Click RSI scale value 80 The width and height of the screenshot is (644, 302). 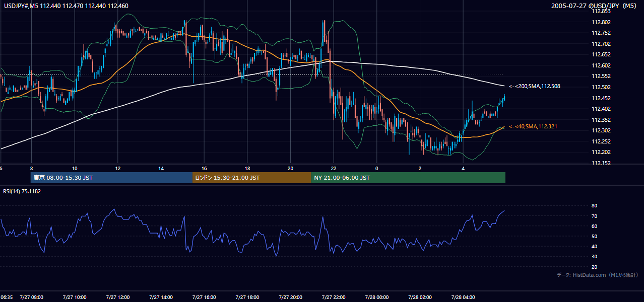click(x=595, y=206)
